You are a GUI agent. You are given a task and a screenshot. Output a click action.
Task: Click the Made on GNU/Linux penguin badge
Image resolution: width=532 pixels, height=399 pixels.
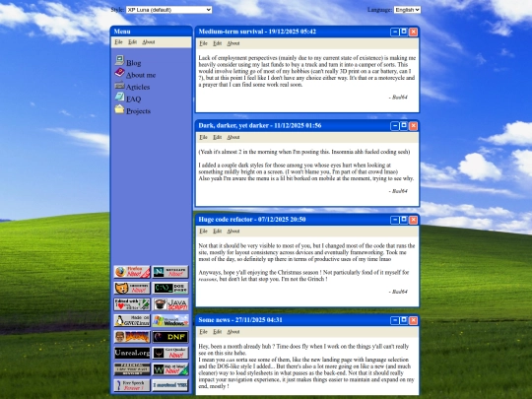[132, 320]
